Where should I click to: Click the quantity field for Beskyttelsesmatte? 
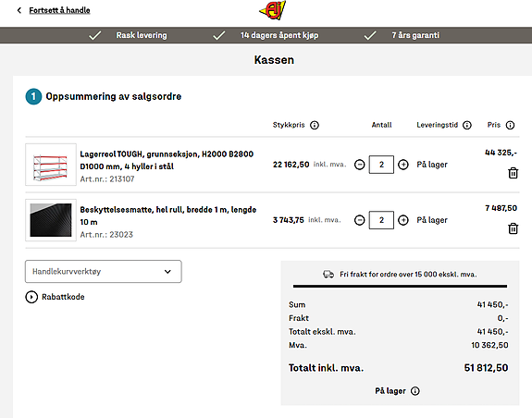(x=381, y=220)
